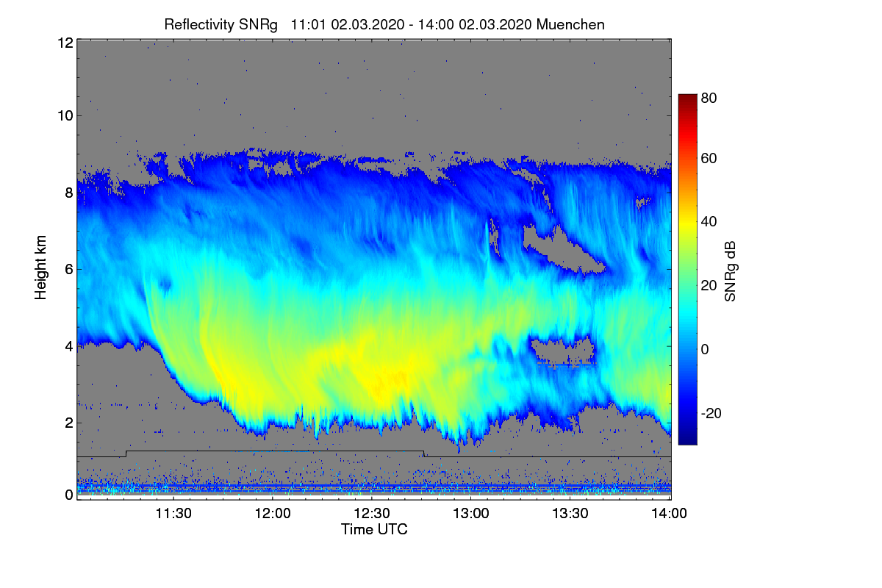Image resolution: width=882 pixels, height=588 pixels.
Task: Click the y-axis tick label 8
Action: click(68, 193)
